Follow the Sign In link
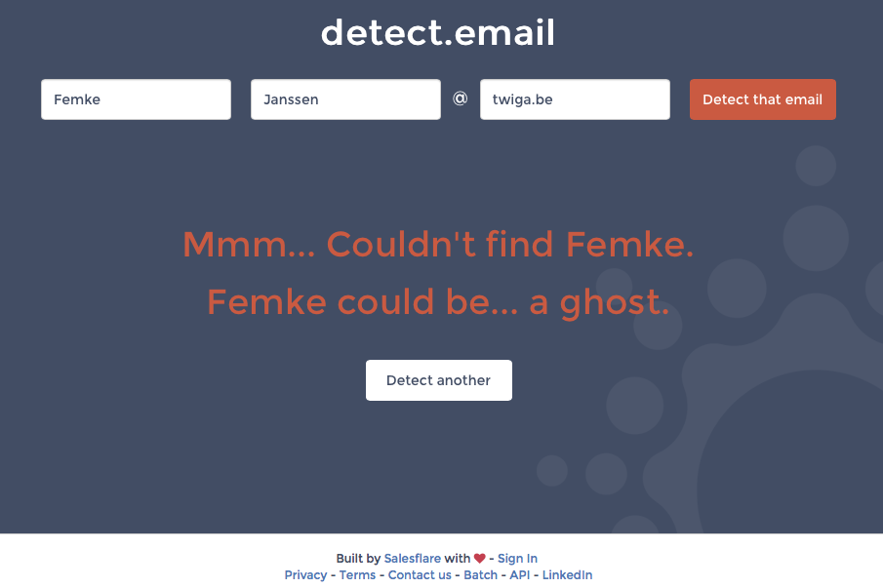This screenshot has width=883, height=588. pos(517,559)
